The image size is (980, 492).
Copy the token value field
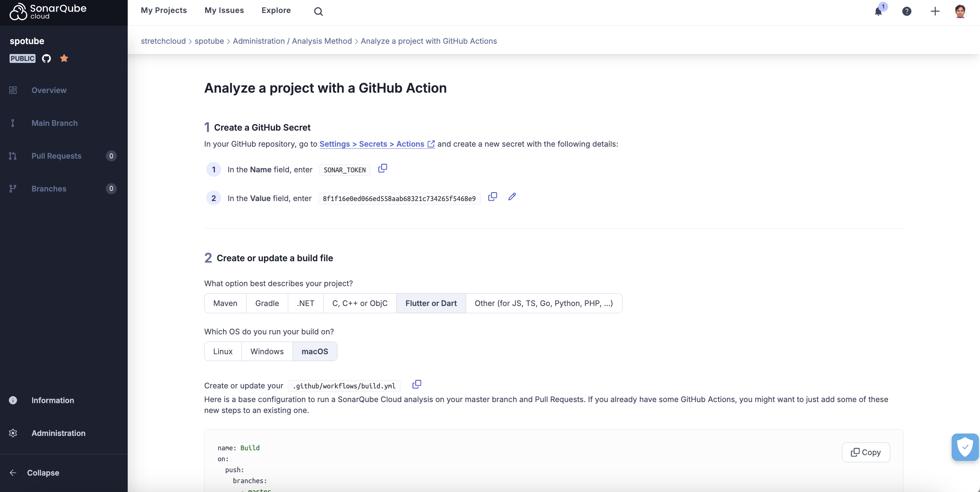(x=492, y=197)
